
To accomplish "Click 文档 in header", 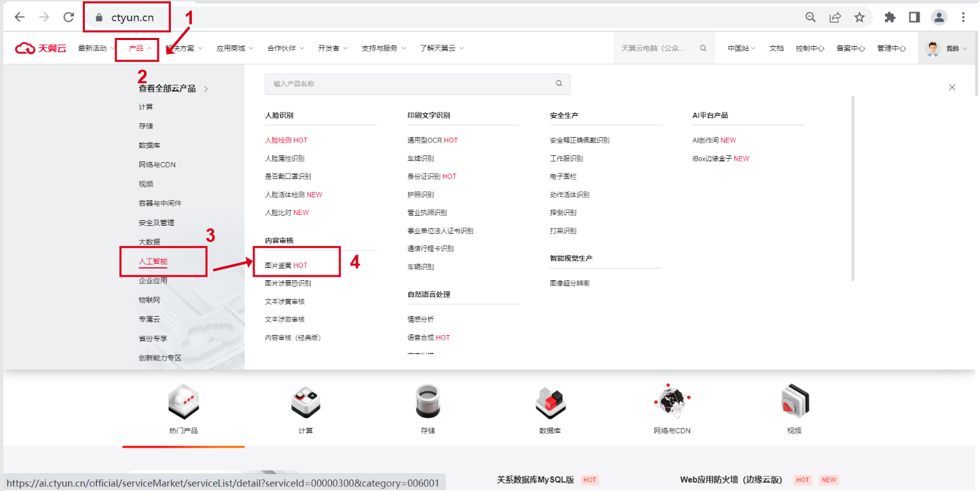I will click(776, 48).
